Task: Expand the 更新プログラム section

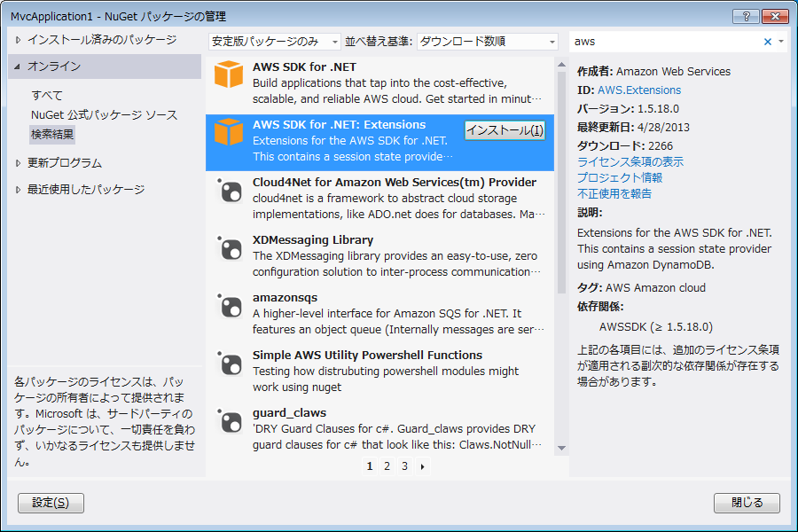Action: click(x=19, y=163)
